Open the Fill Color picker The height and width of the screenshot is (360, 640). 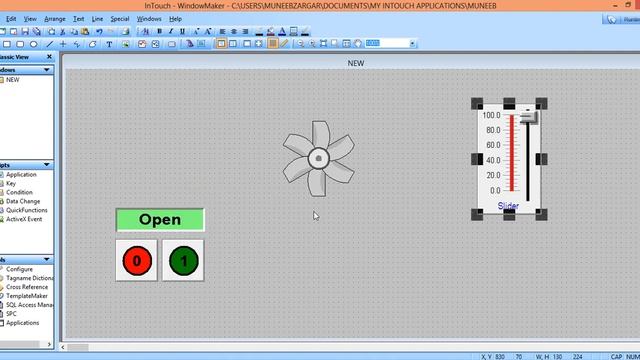click(271, 31)
